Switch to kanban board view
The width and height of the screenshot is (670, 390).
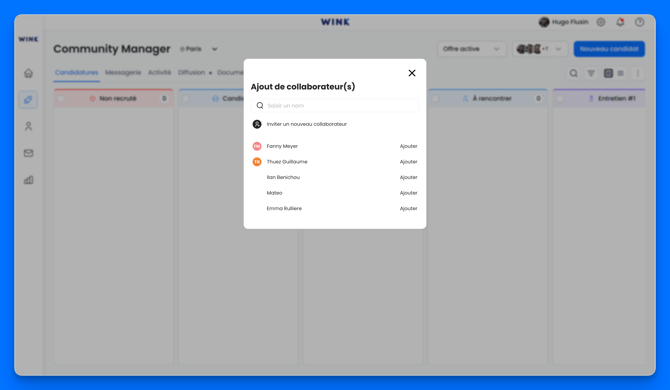(608, 73)
